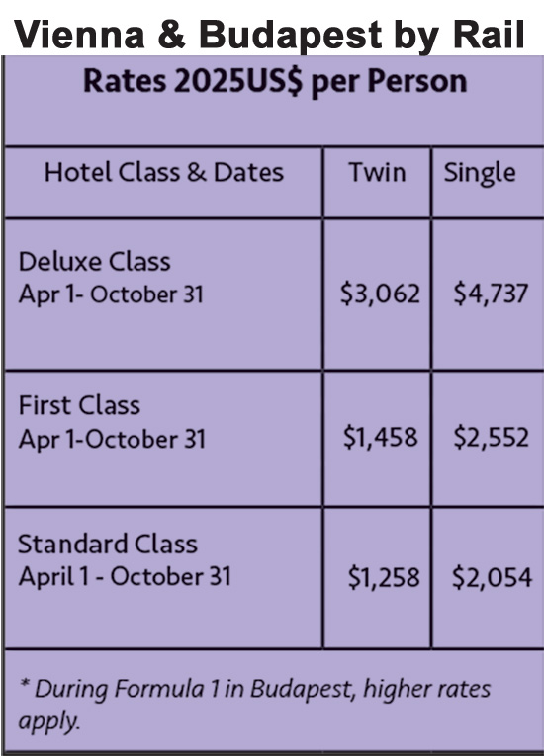The height and width of the screenshot is (756, 544).
Task: Click the Hotel Class & Dates column header
Action: tap(163, 173)
